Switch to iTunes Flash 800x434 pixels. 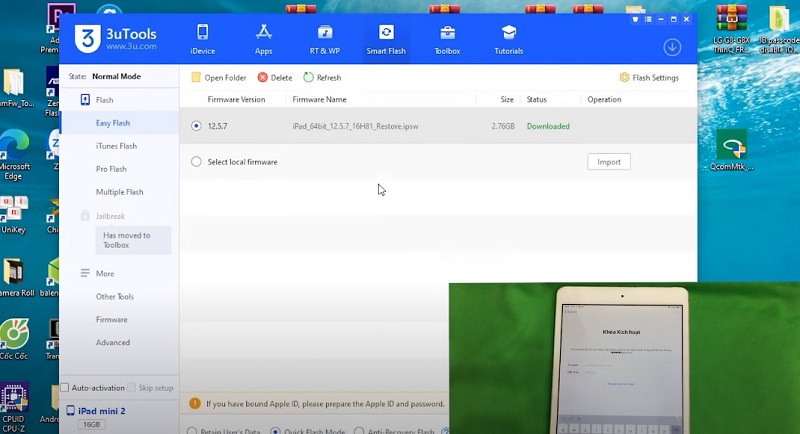coord(116,146)
